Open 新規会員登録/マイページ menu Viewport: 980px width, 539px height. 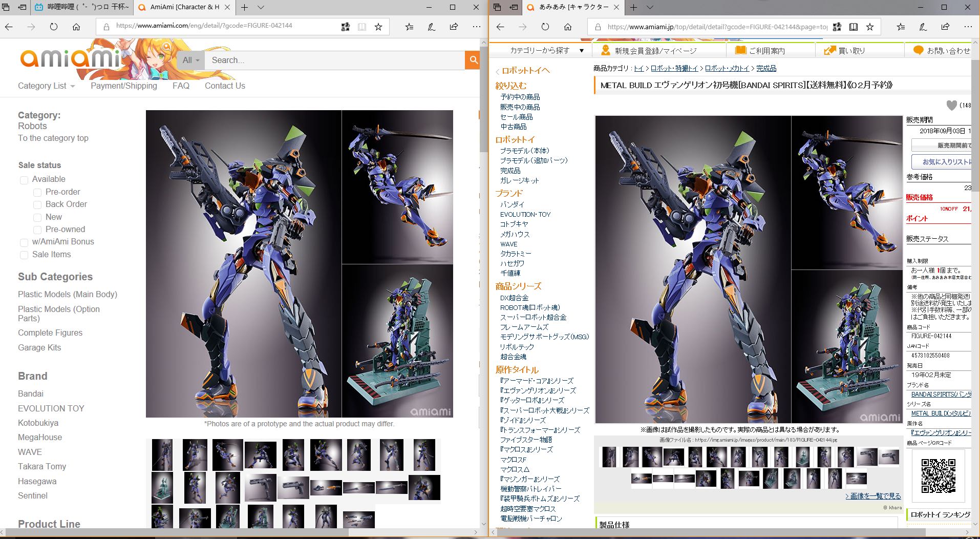655,50
